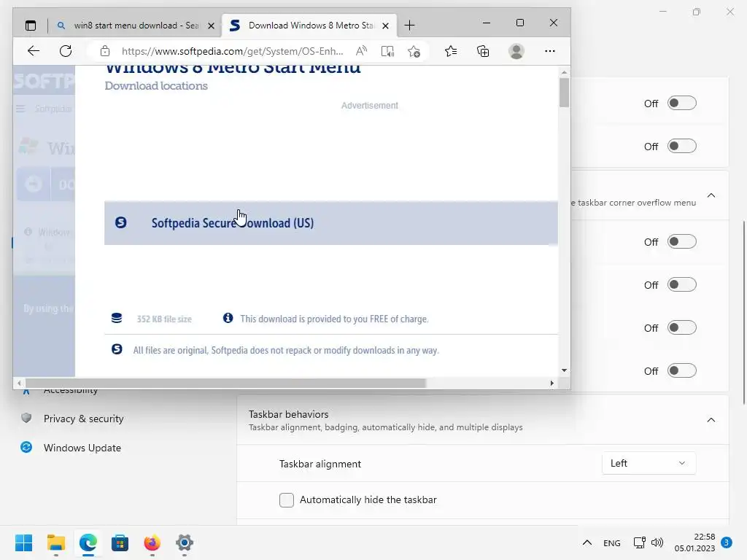Open Microsoft Store from taskbar
747x560 pixels.
click(x=120, y=542)
